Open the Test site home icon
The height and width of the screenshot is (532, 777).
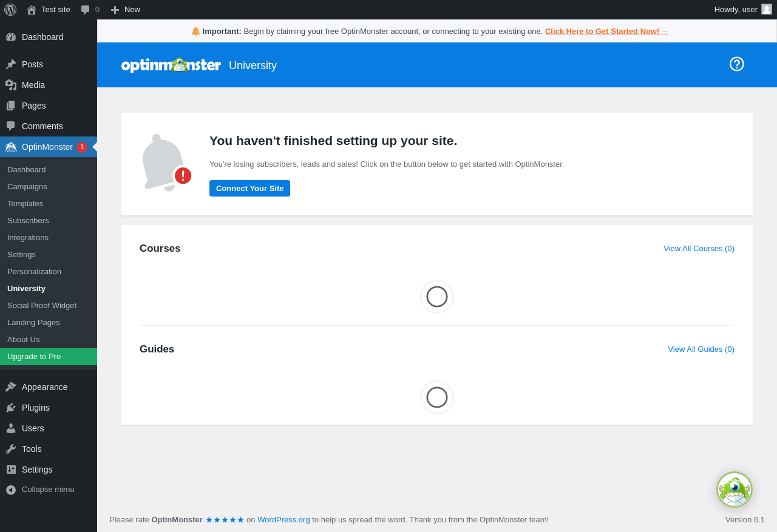pos(32,10)
